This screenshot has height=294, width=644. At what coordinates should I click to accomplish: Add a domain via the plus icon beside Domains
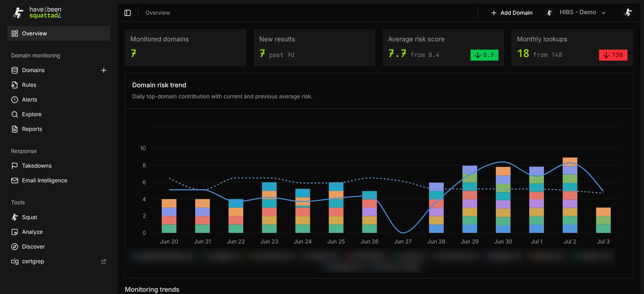point(104,70)
